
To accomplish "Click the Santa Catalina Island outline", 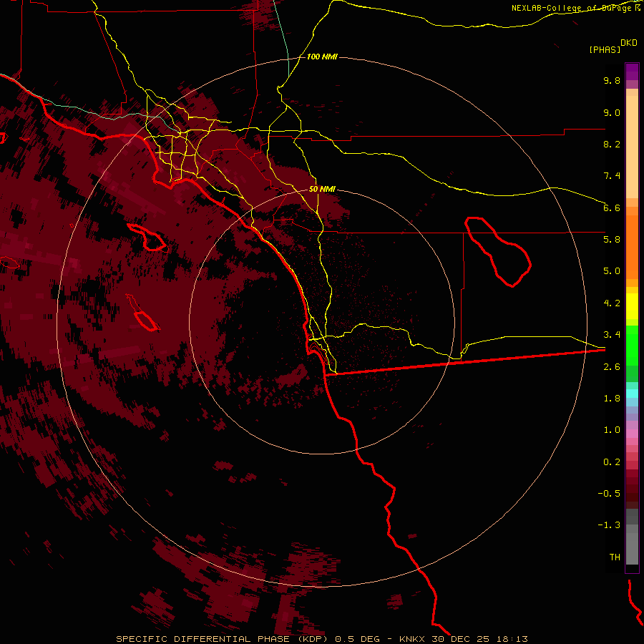I will coord(148,238).
